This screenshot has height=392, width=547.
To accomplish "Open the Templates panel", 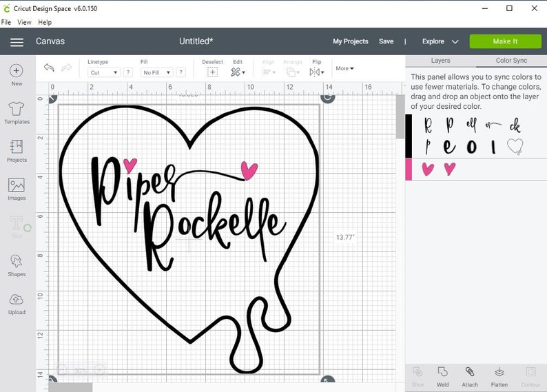I will (17, 113).
